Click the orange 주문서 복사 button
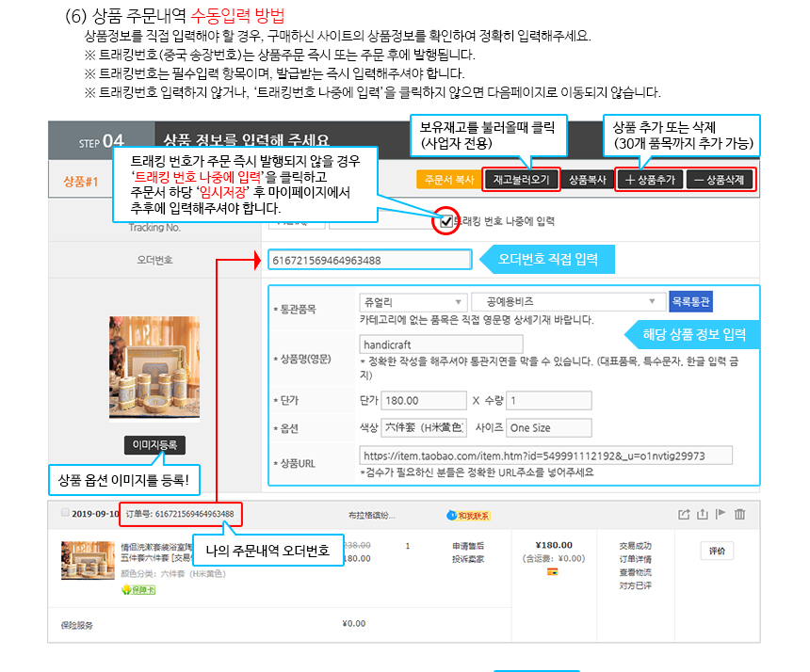Viewport: 810px width, 672px height. (446, 179)
